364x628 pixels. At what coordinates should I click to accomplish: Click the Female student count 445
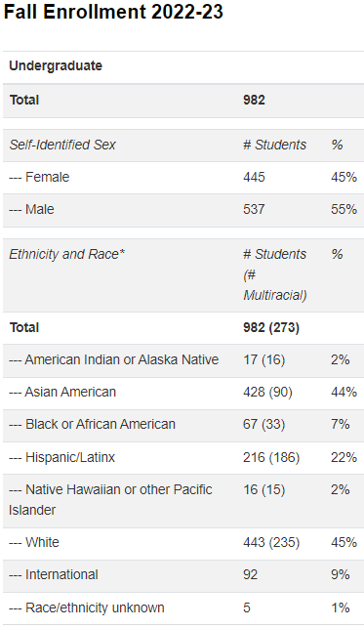(x=254, y=177)
